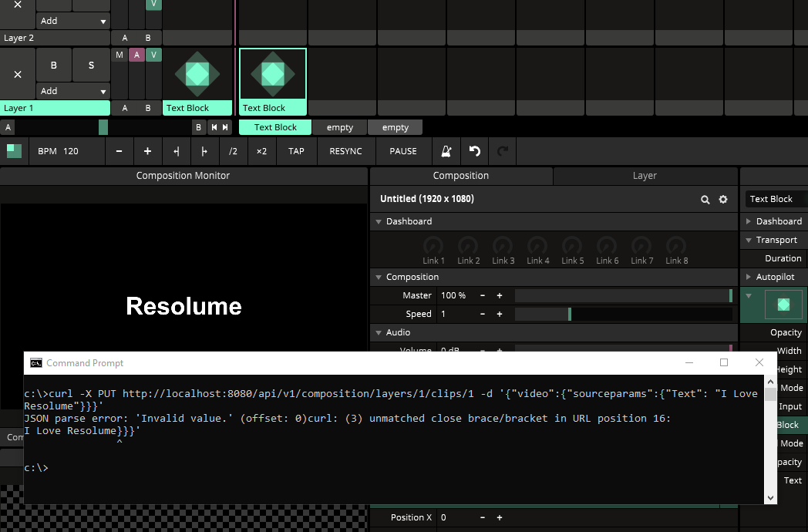This screenshot has height=532, width=808.
Task: Select the Composition tab
Action: click(461, 176)
